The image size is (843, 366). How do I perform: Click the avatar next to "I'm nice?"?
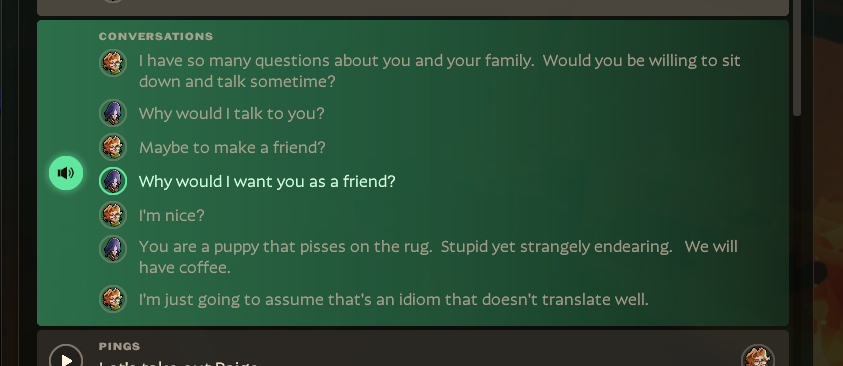pos(113,215)
